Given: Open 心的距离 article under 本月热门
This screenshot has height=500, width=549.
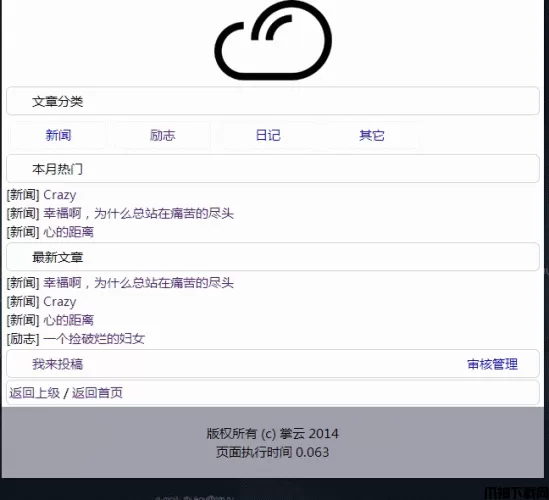Looking at the screenshot, I should tap(68, 232).
